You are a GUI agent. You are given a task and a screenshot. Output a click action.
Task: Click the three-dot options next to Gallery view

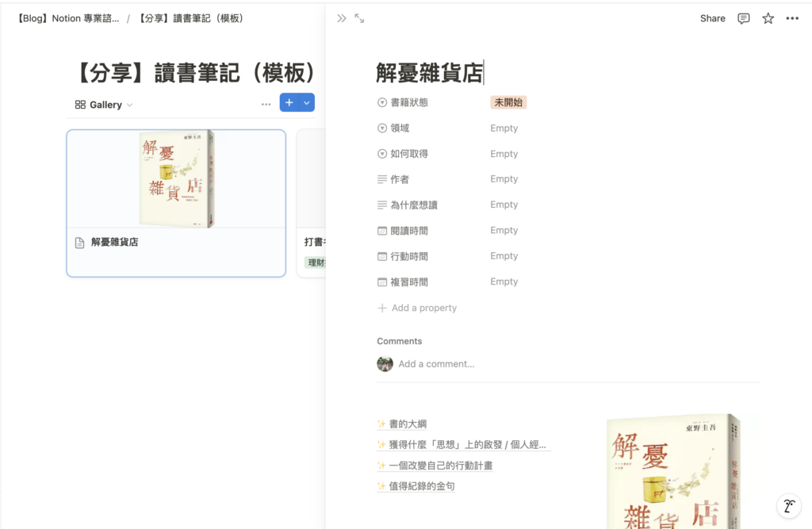coord(266,104)
